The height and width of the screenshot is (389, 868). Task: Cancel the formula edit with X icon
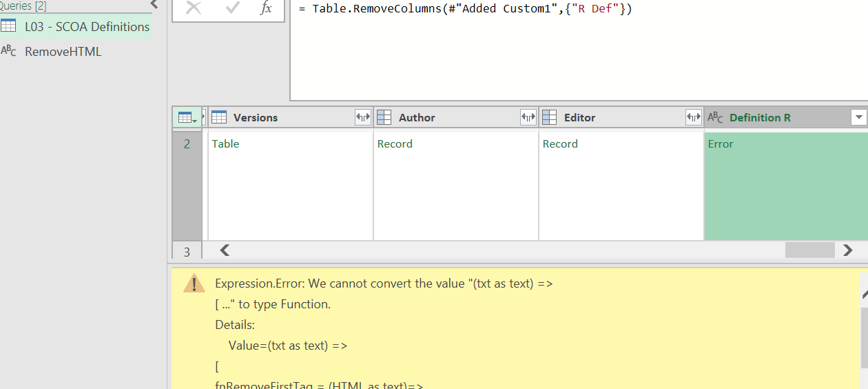(194, 8)
